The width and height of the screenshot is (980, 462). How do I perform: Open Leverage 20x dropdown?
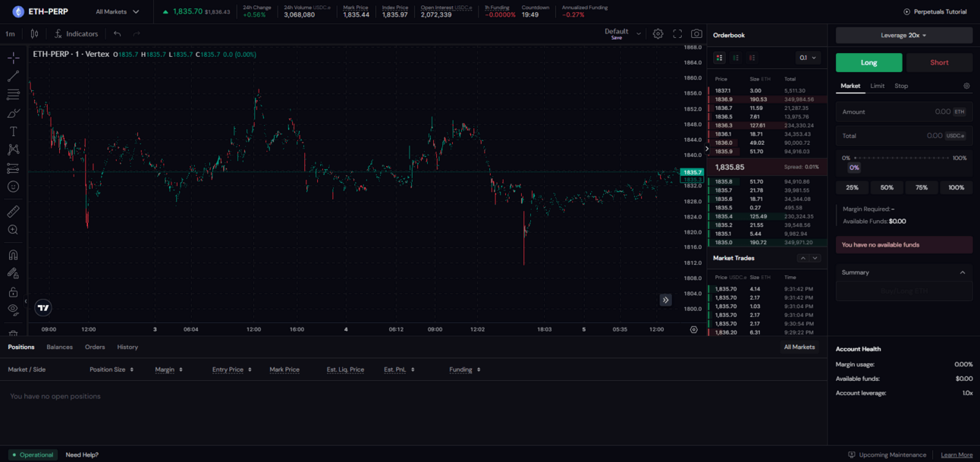tap(904, 35)
